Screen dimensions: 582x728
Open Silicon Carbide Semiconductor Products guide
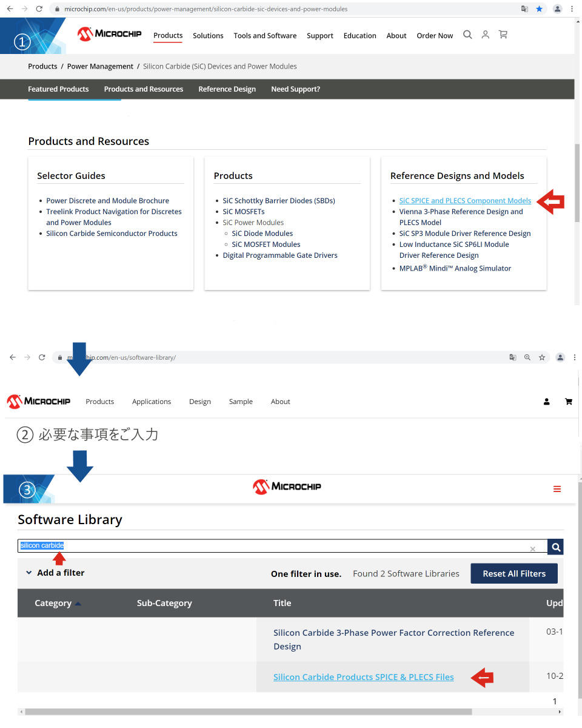[x=112, y=234]
